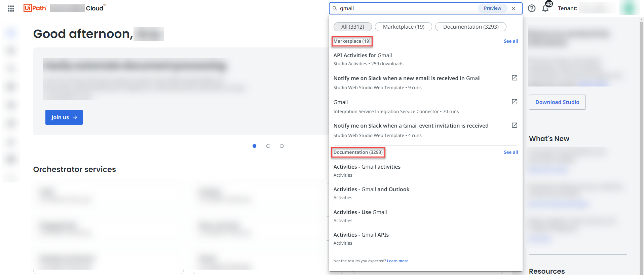Viewport: 644px width, 275px height.
Task: Open the help question mark icon
Action: [531, 8]
